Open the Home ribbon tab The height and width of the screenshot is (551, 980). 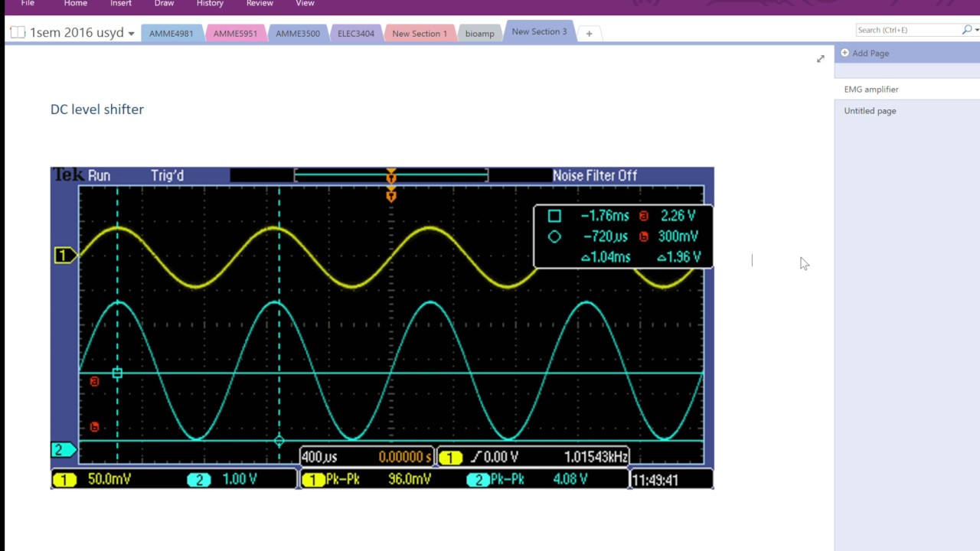[x=75, y=4]
